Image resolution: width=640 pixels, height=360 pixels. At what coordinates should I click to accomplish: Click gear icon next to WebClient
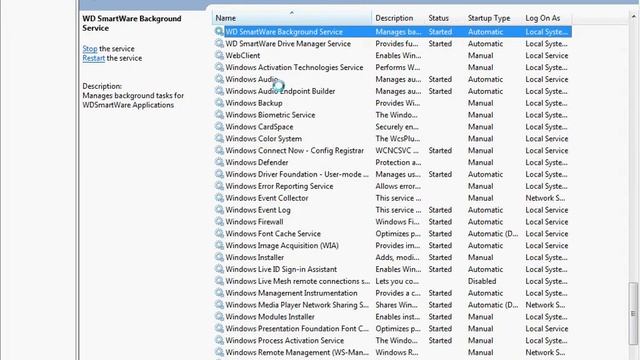pyautogui.click(x=219, y=55)
